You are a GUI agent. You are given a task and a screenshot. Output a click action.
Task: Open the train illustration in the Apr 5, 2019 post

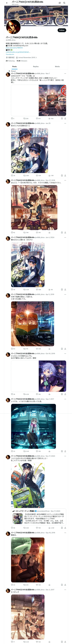point(33,324)
